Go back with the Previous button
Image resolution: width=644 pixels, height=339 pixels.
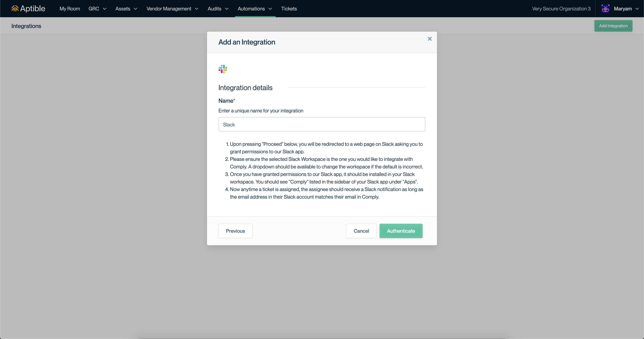point(235,231)
